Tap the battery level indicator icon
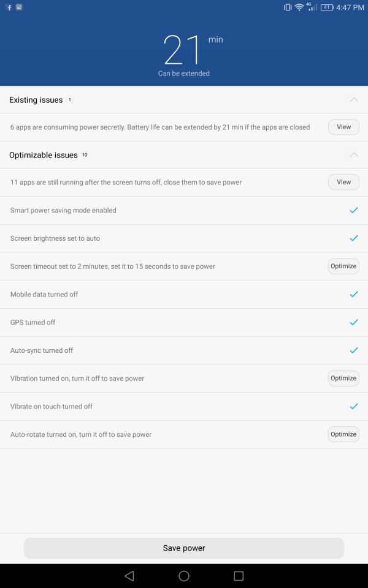This screenshot has width=368, height=588. click(327, 7)
